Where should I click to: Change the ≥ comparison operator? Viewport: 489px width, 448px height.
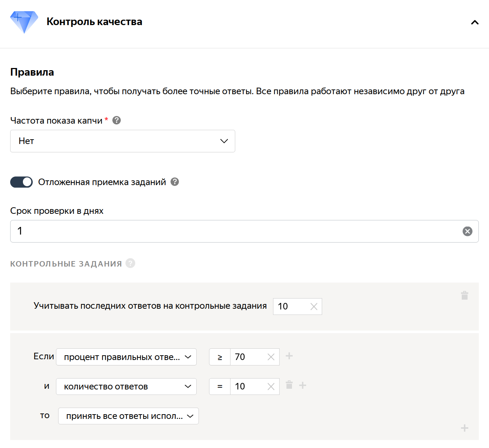coord(220,357)
